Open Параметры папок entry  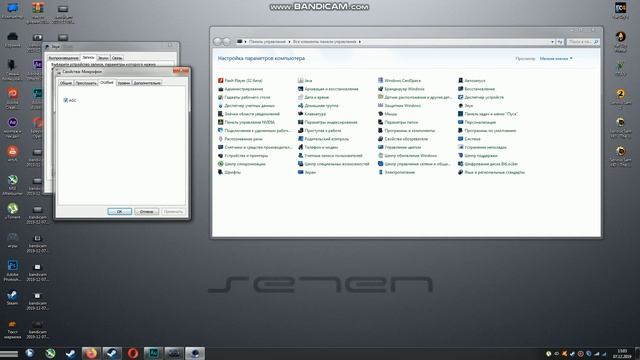pyautogui.click(x=398, y=122)
